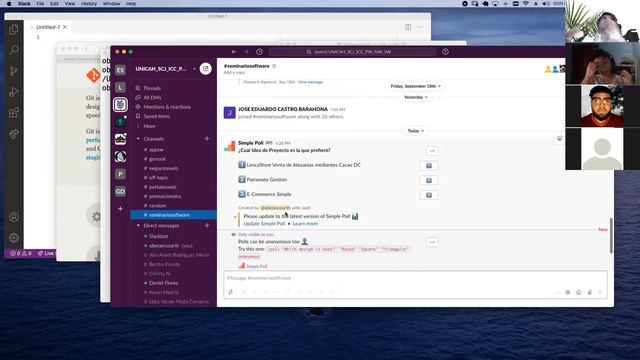Screen dimensions: 640x360
Task: Click Message #seminariosoftware input
Action: (415, 278)
